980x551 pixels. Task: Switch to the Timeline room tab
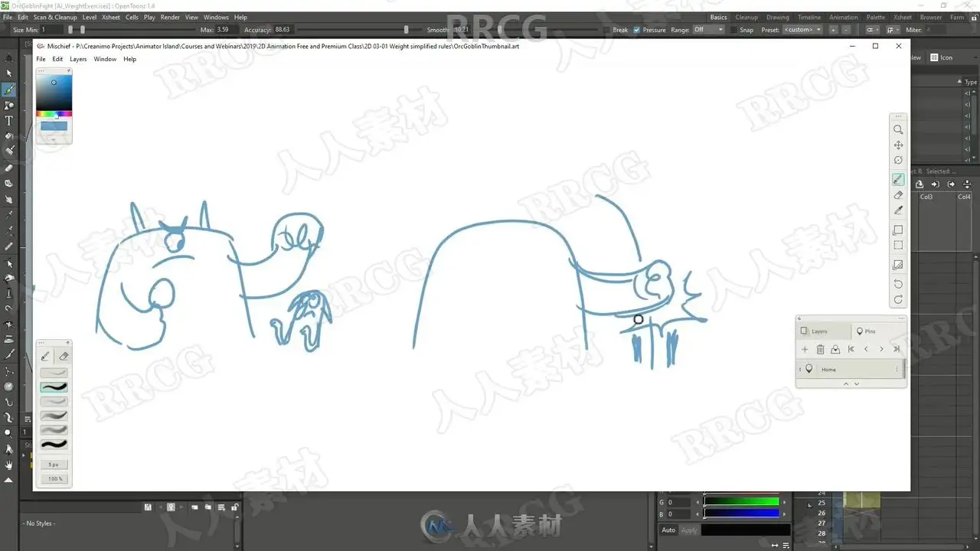809,17
